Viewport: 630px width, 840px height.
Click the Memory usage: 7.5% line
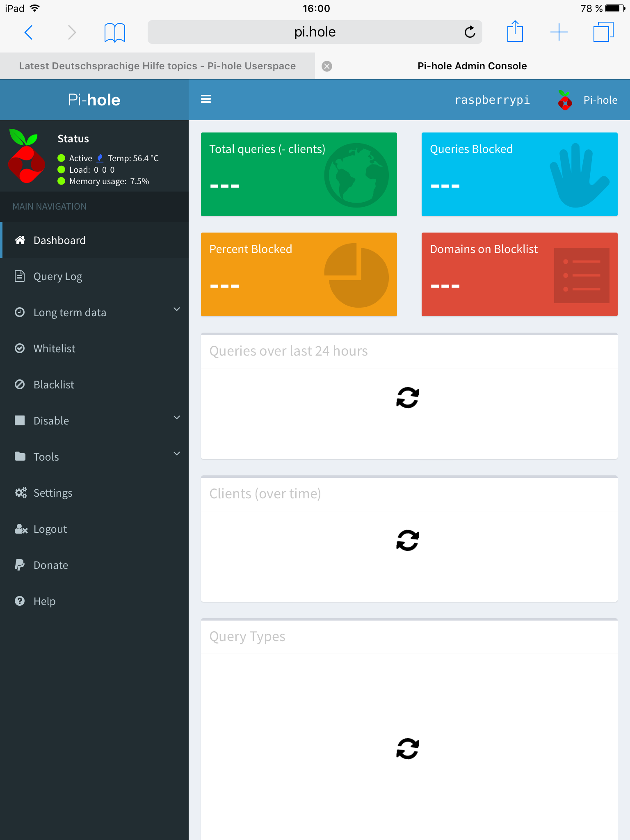point(103,181)
